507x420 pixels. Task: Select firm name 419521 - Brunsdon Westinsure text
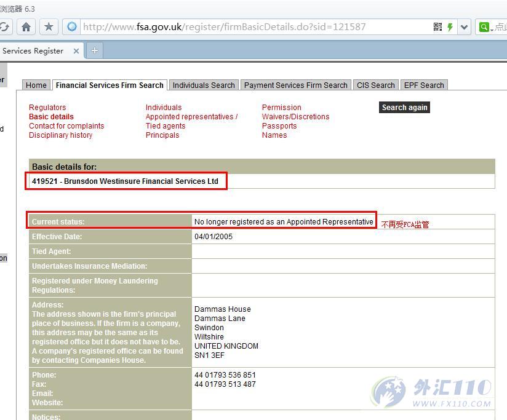click(x=125, y=181)
